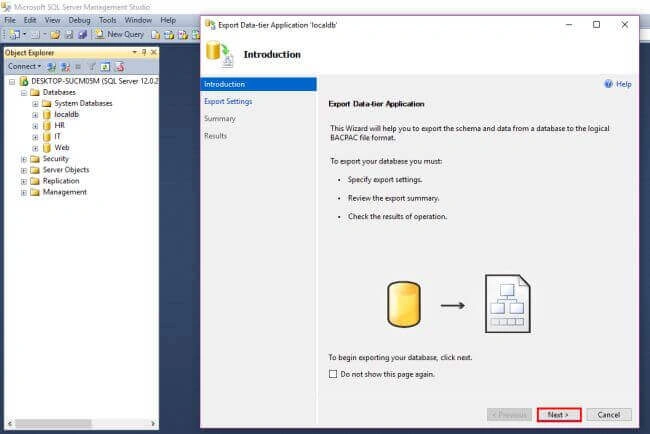Expand the localdb database node

35,115
